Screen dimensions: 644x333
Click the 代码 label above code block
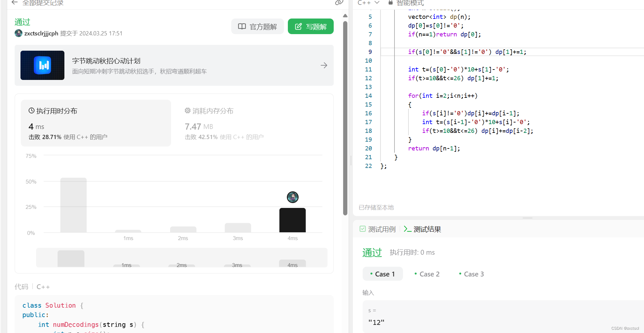(x=21, y=287)
